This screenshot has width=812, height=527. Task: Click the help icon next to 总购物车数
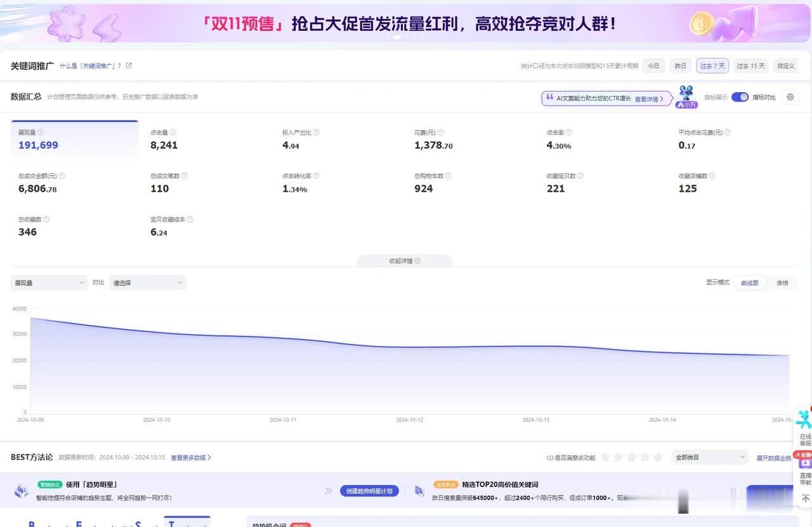point(448,175)
